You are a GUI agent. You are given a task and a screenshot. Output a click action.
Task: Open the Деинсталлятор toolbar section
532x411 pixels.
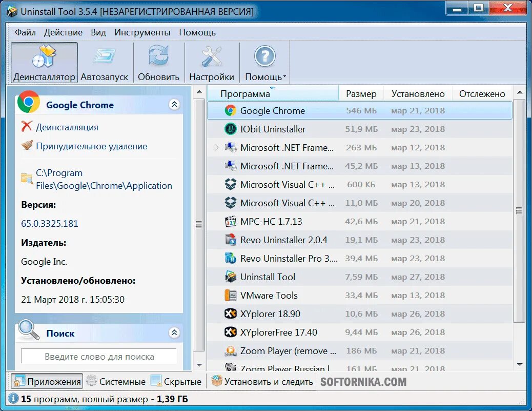tap(45, 63)
